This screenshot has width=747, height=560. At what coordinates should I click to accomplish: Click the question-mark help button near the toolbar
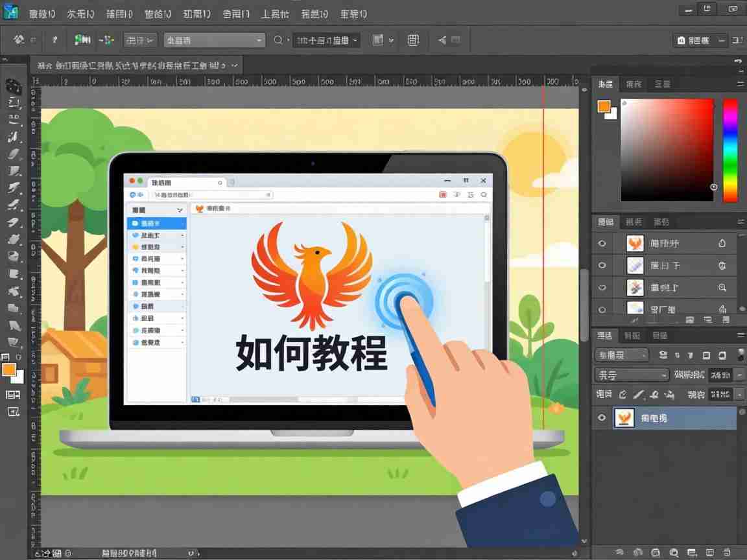[x=54, y=40]
